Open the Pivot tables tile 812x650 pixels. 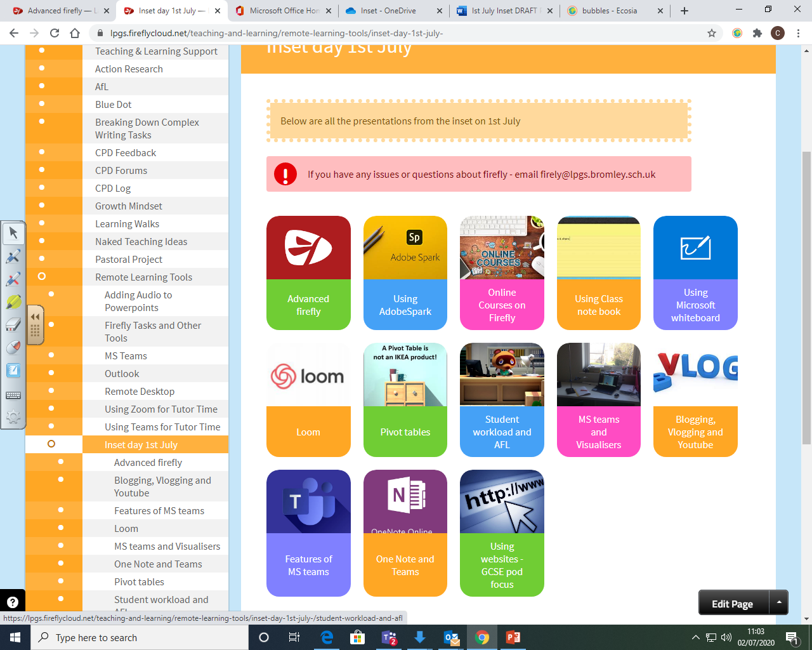point(405,400)
